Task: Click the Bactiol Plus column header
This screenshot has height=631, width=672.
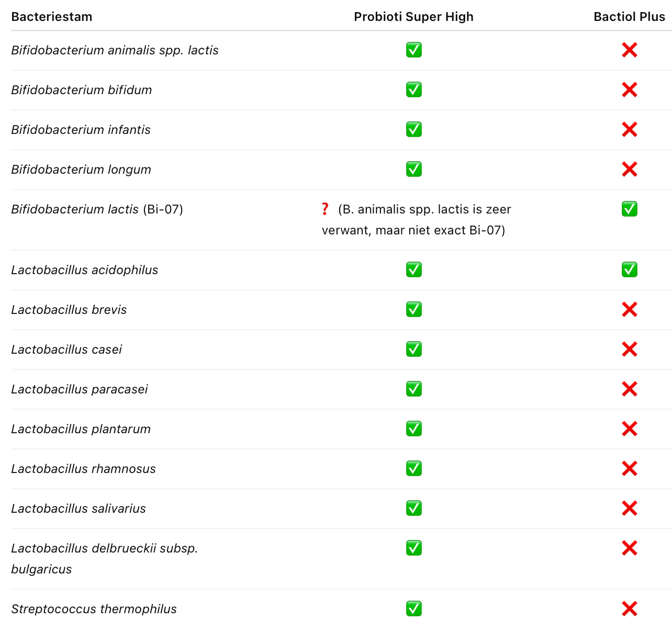Action: coord(629,17)
